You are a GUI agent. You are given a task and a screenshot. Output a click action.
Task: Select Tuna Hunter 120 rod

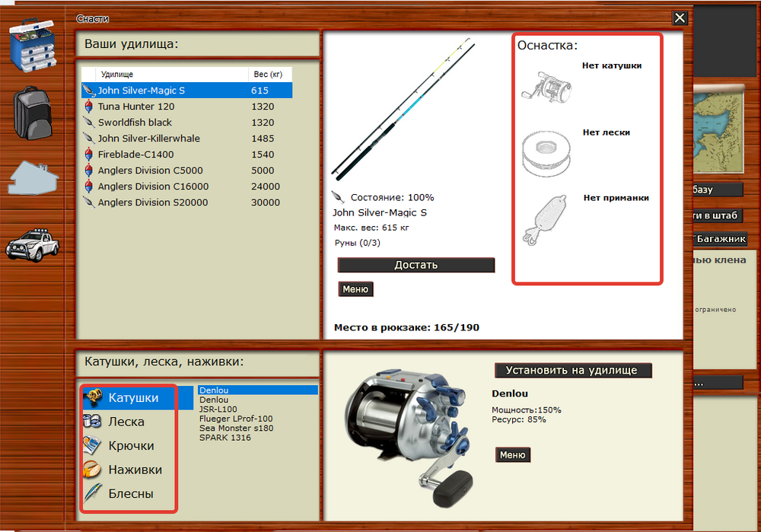(x=135, y=107)
